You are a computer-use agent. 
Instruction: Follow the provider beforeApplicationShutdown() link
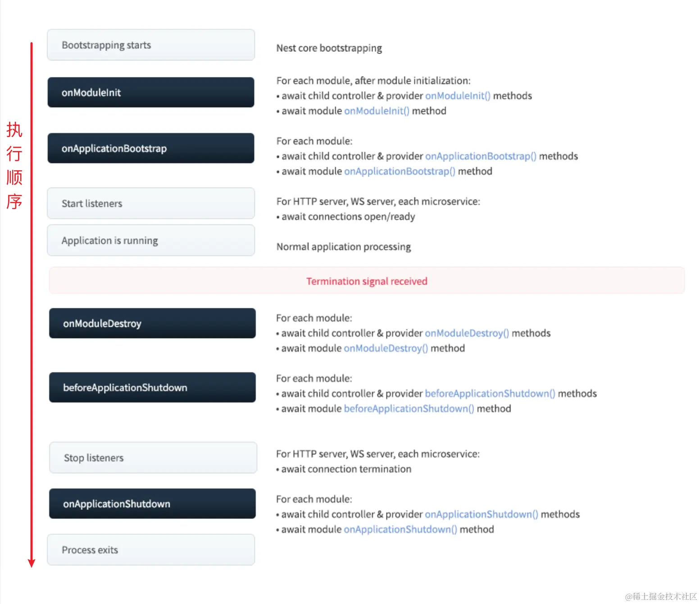pos(490,394)
